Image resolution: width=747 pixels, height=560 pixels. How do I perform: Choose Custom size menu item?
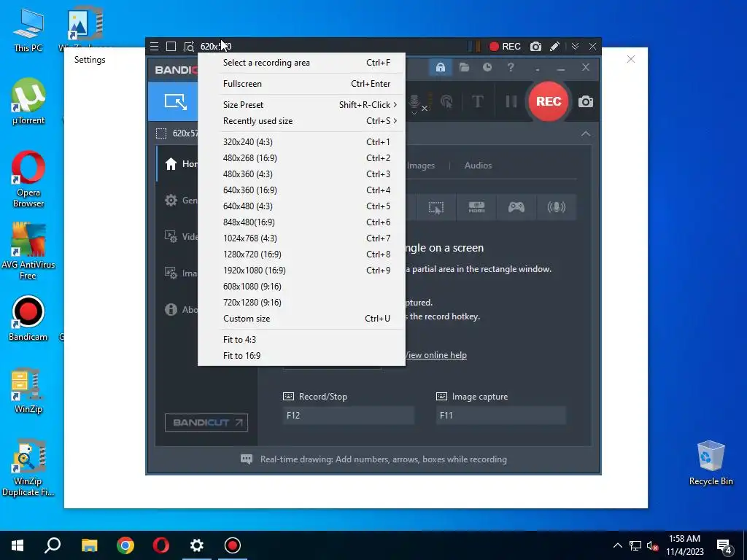pos(301,319)
